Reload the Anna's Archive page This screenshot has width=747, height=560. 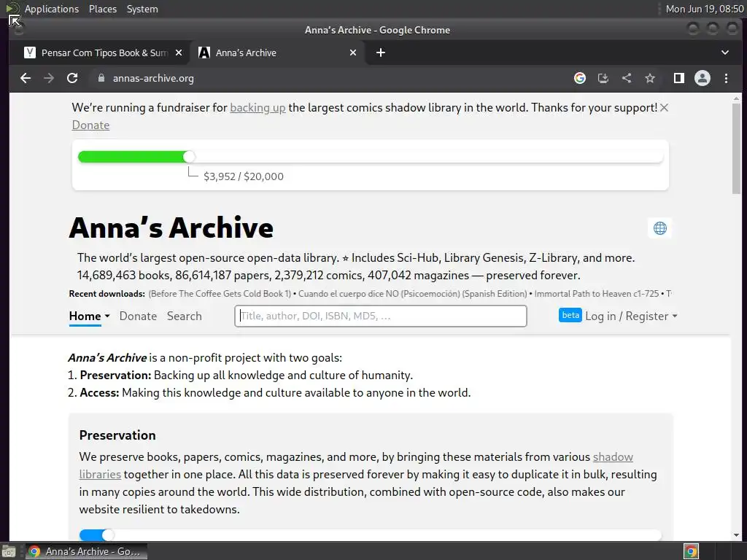click(x=72, y=78)
